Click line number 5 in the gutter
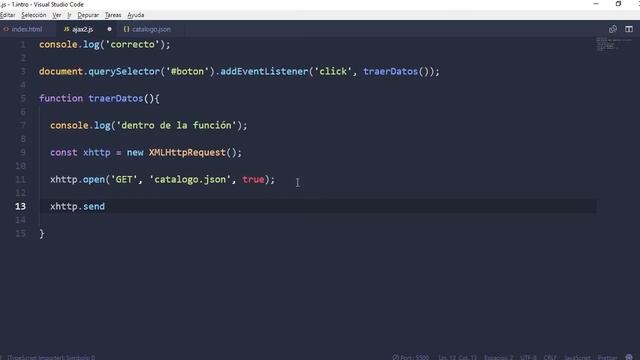640x360 pixels. 23,98
